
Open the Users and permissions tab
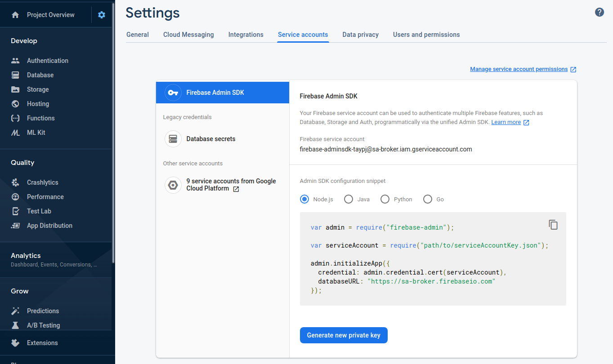[x=426, y=35]
